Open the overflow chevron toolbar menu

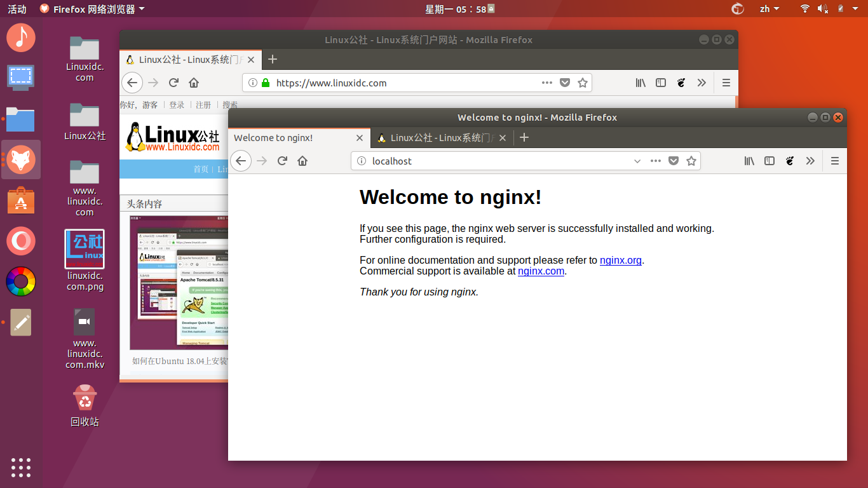[x=810, y=161]
